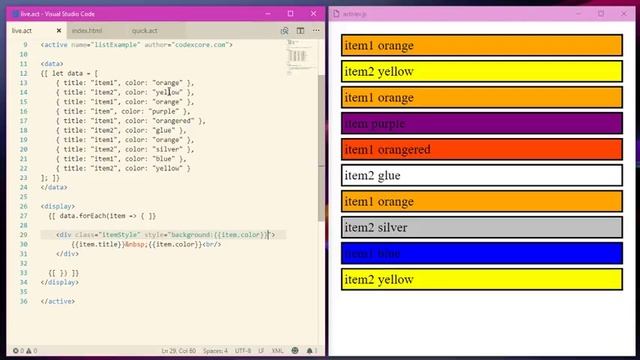This screenshot has height=360, width=640.
Task: Open notifications bell in the status bar
Action: tap(310, 351)
